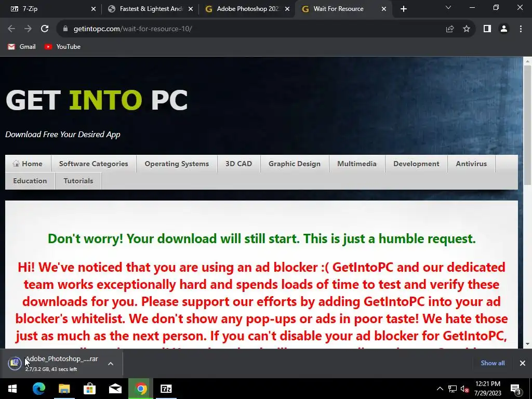View site information via lock icon
Image resolution: width=532 pixels, height=399 pixels.
[65, 29]
